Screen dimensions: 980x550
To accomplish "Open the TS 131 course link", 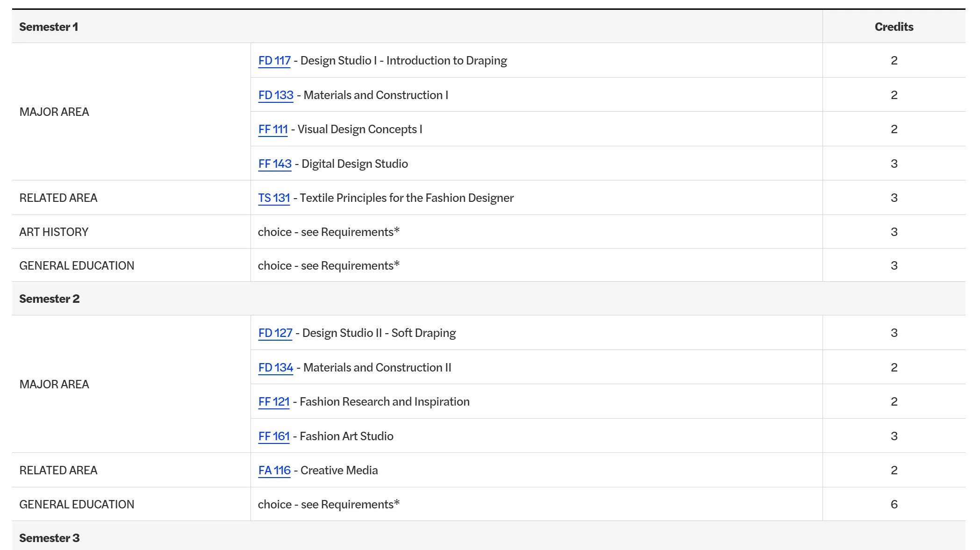I will (x=274, y=198).
